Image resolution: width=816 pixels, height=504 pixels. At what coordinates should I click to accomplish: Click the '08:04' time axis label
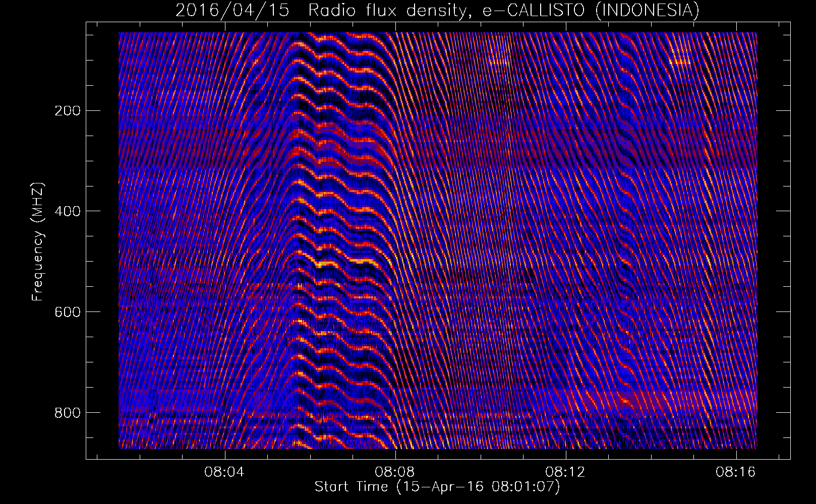[x=224, y=472]
